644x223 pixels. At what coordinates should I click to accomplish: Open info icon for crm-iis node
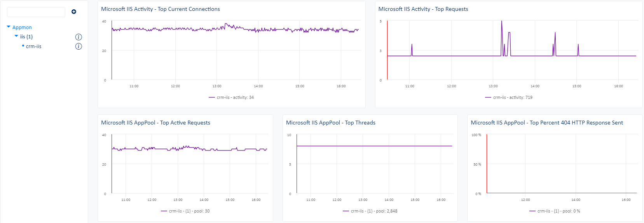tap(79, 47)
